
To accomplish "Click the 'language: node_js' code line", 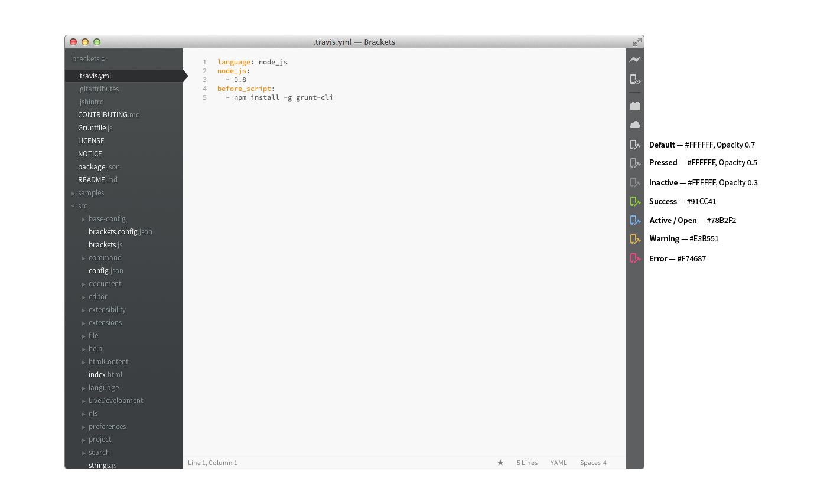I will tap(252, 62).
